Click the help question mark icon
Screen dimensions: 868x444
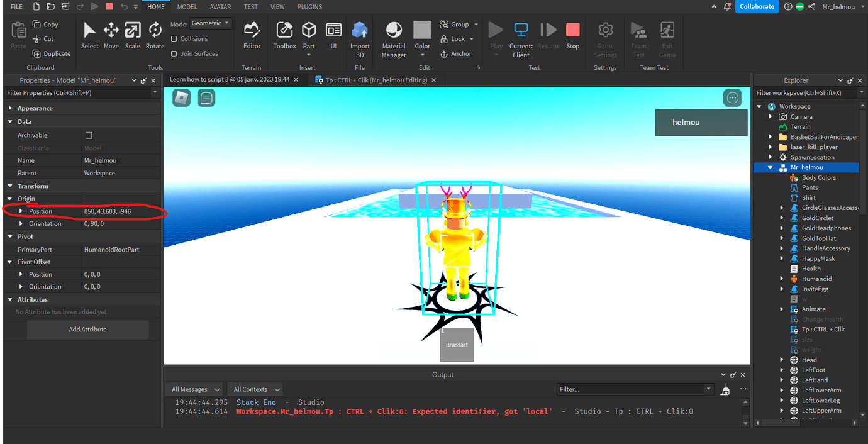click(x=788, y=6)
